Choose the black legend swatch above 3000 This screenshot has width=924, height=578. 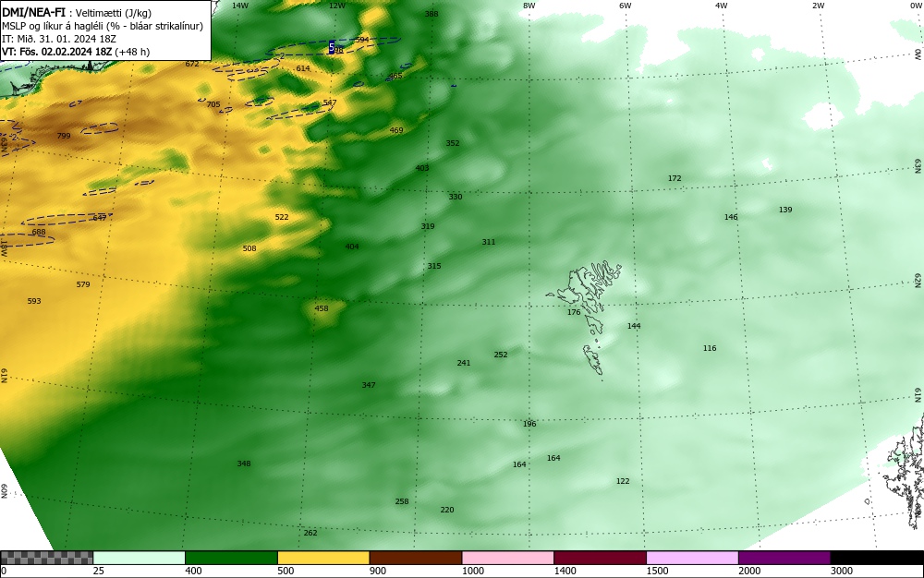pyautogui.click(x=877, y=558)
